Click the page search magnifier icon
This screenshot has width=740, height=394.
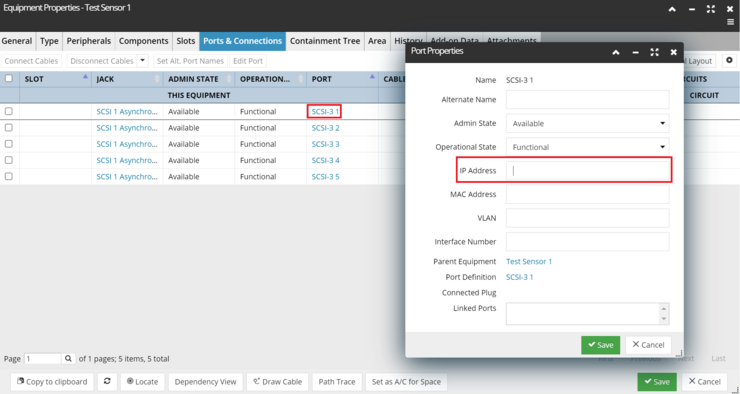click(x=68, y=359)
